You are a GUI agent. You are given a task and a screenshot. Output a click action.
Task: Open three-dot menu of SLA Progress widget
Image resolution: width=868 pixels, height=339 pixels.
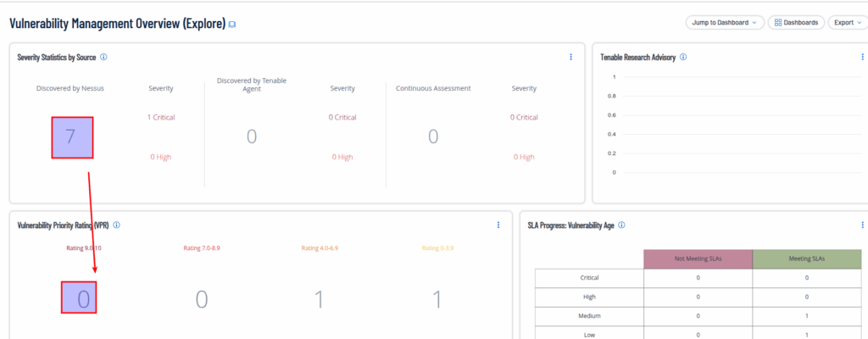pyautogui.click(x=861, y=225)
